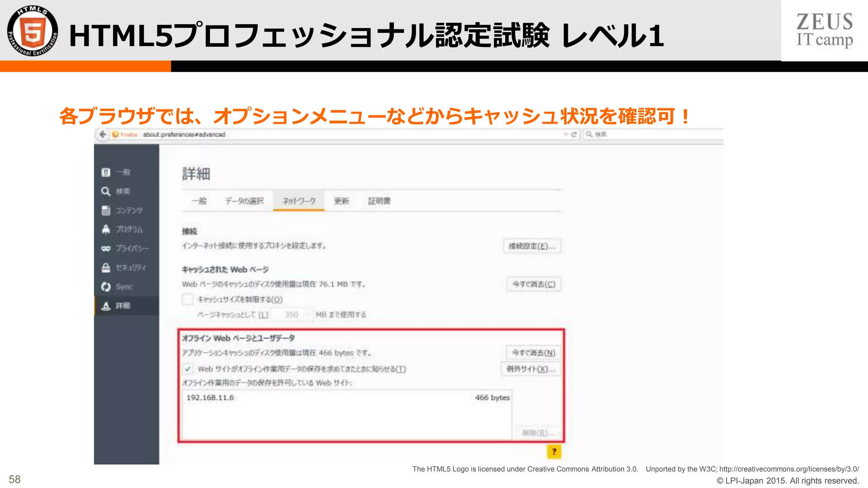The height and width of the screenshot is (488, 868).
Task: Click the reload icon in address bar
Action: coord(574,135)
